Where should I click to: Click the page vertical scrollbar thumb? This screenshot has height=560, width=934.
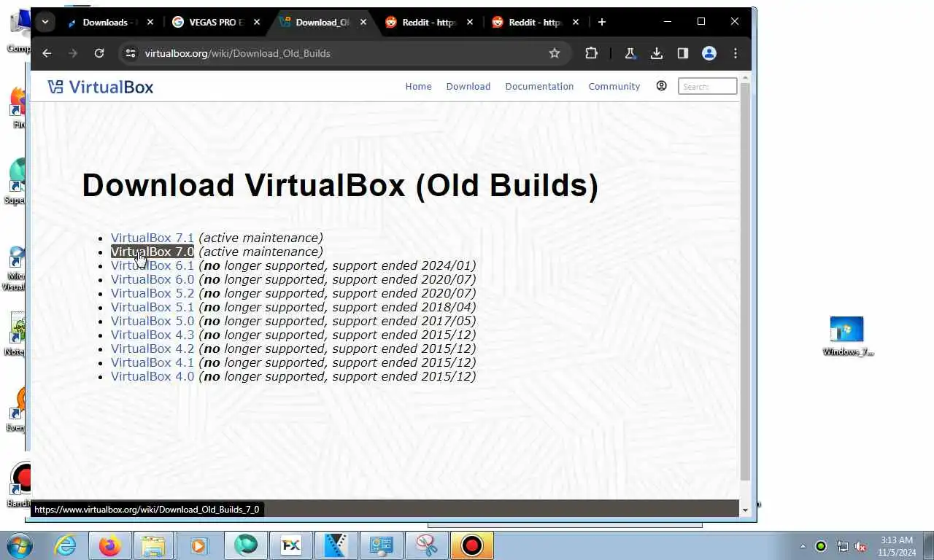click(x=745, y=281)
